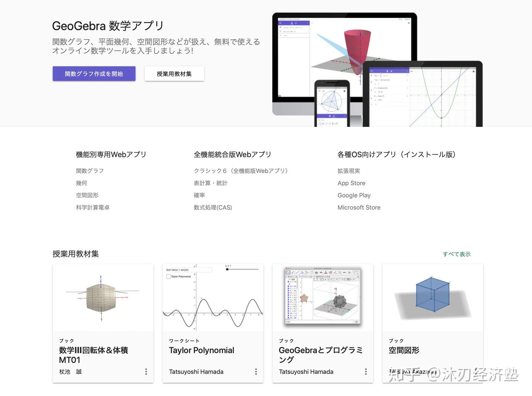Open the 数式処理(CAS) link
532x396 pixels.
pyautogui.click(x=213, y=207)
